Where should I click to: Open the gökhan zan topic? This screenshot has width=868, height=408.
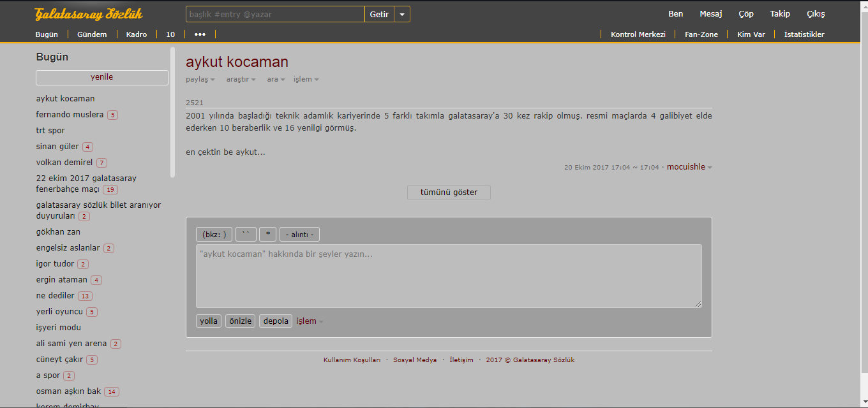[x=58, y=232]
